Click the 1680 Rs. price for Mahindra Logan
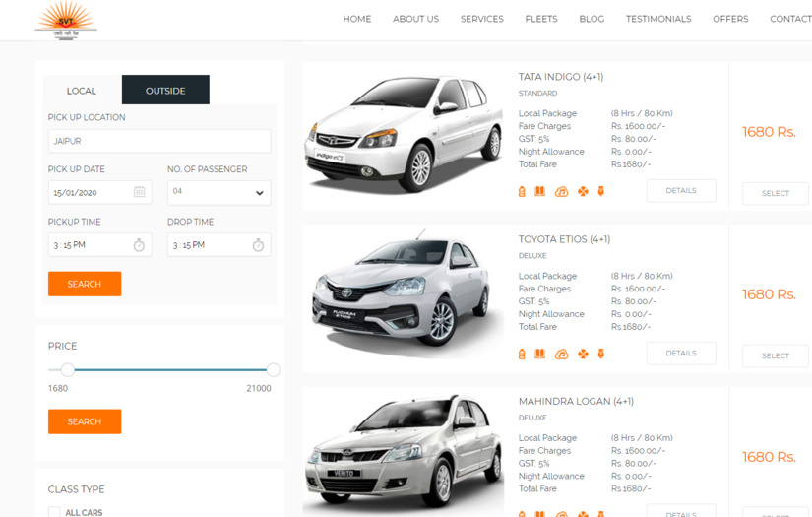 click(769, 457)
